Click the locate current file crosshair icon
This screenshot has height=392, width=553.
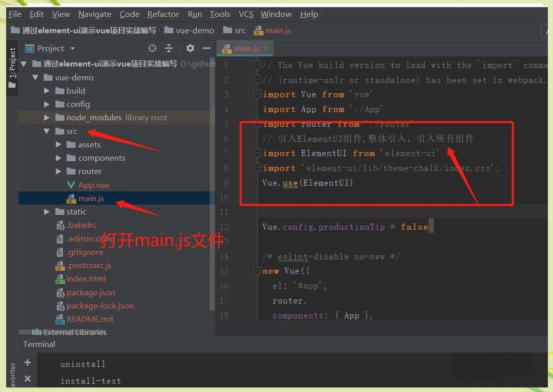click(153, 49)
